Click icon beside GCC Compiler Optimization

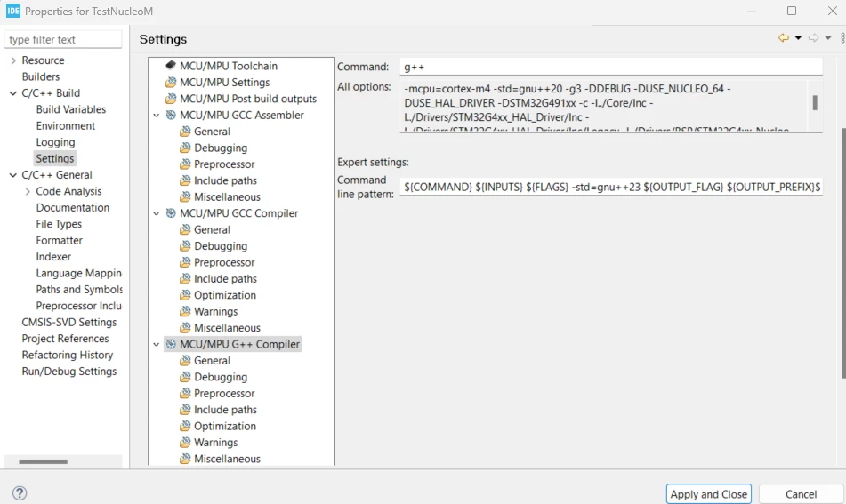click(185, 295)
